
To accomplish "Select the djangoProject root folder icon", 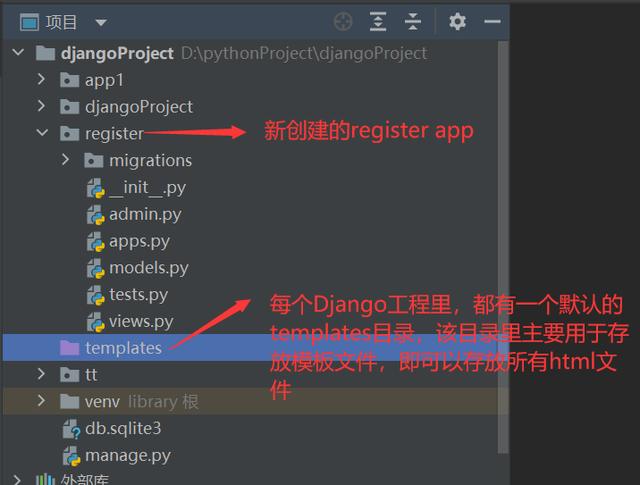I will tap(45, 53).
